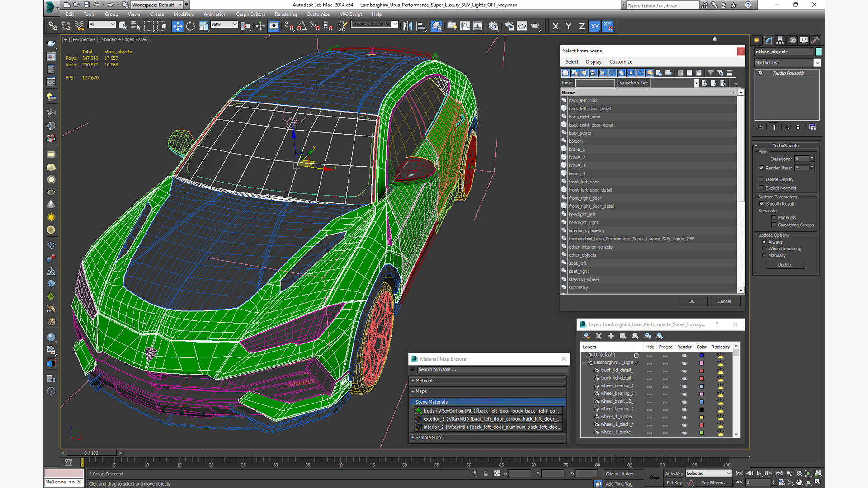The width and height of the screenshot is (868, 488).
Task: Check Separate by Smoothing Groups
Action: point(774,225)
